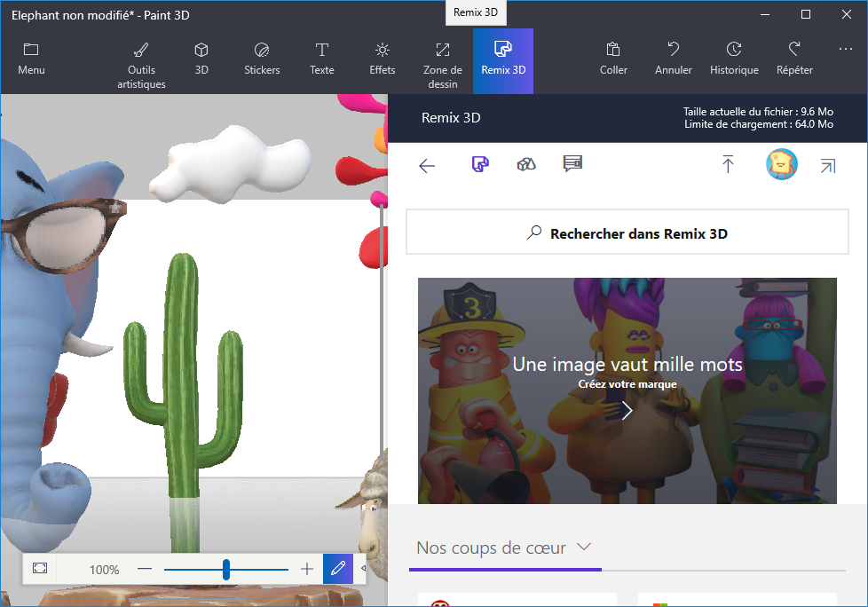Click the zoom in plus button
The height and width of the screenshot is (607, 868).
click(307, 569)
